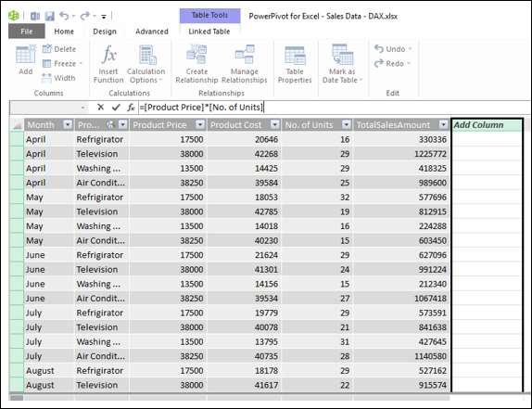Open Table Properties
The image size is (532, 409).
click(295, 65)
